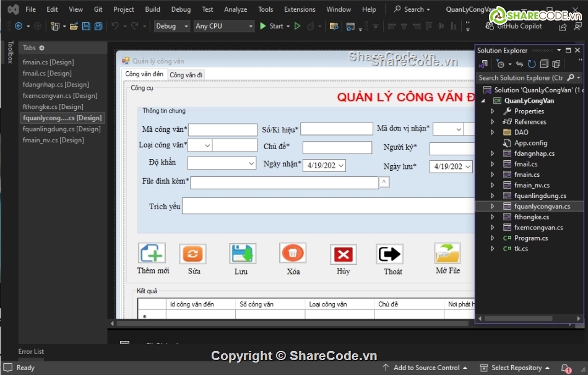Click the Mở File folder icon
Screen dimensions: 588x375
[447, 253]
